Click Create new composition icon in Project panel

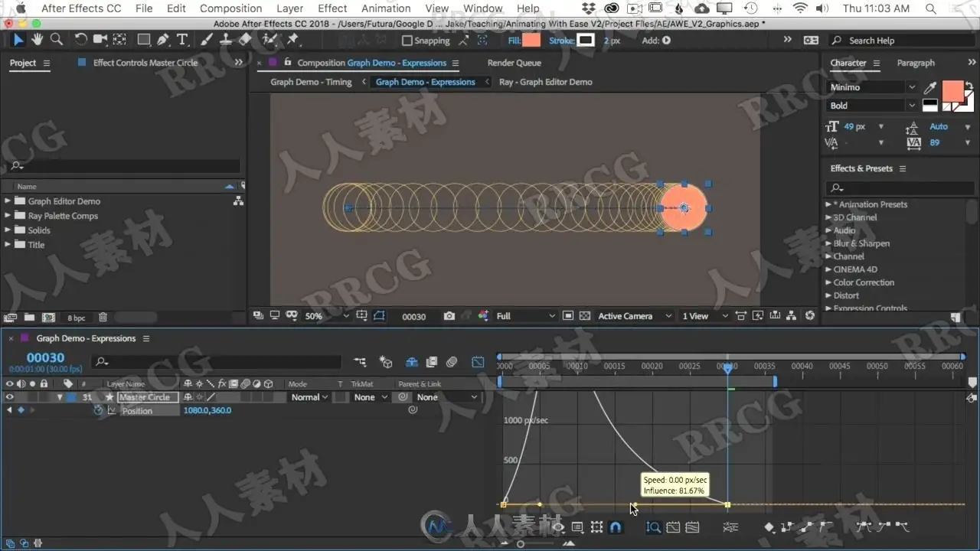pos(48,317)
